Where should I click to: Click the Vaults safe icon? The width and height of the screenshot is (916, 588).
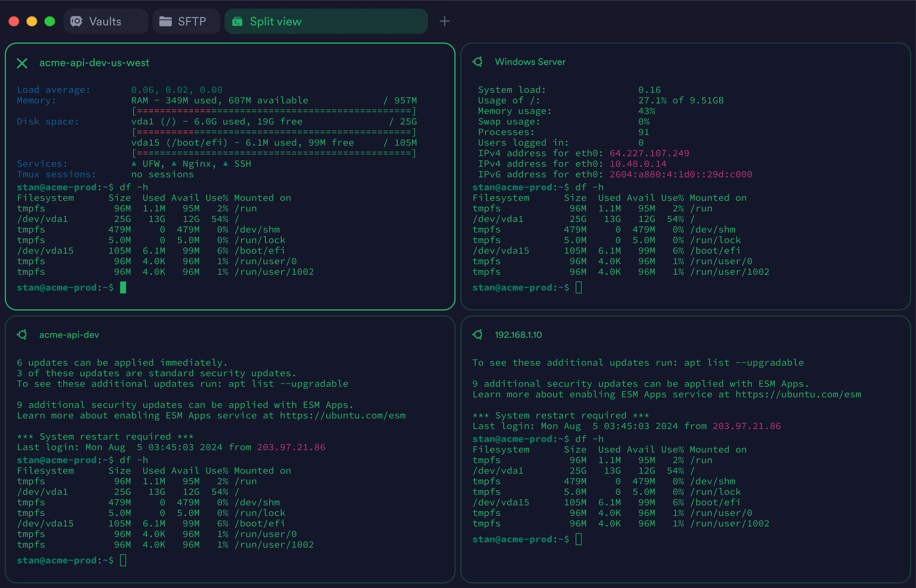tap(76, 21)
